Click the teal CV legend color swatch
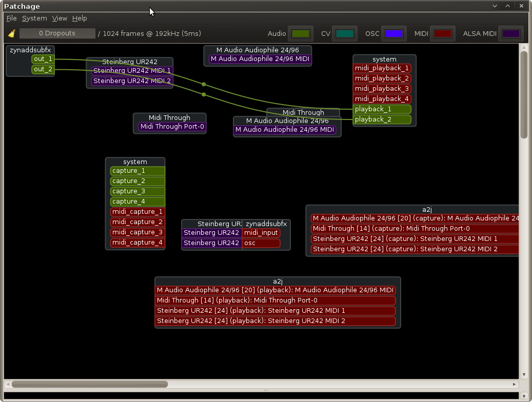 (344, 34)
